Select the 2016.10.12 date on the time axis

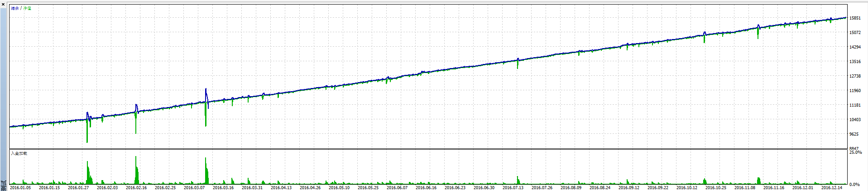pyautogui.click(x=687, y=188)
